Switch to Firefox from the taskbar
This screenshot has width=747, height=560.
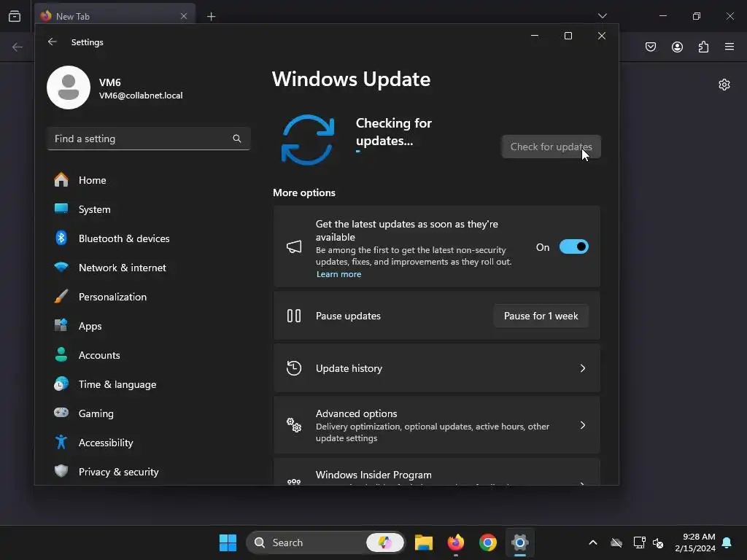pos(456,542)
